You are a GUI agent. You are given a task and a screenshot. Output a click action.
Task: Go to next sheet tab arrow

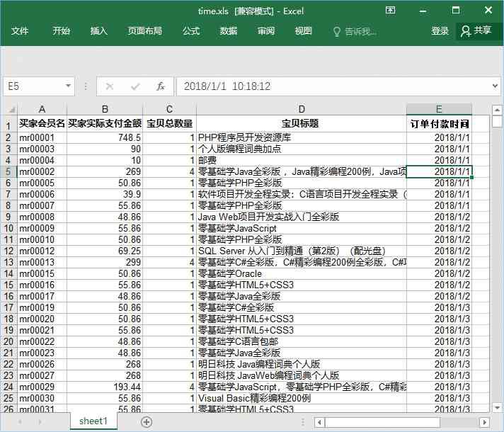coord(40,421)
